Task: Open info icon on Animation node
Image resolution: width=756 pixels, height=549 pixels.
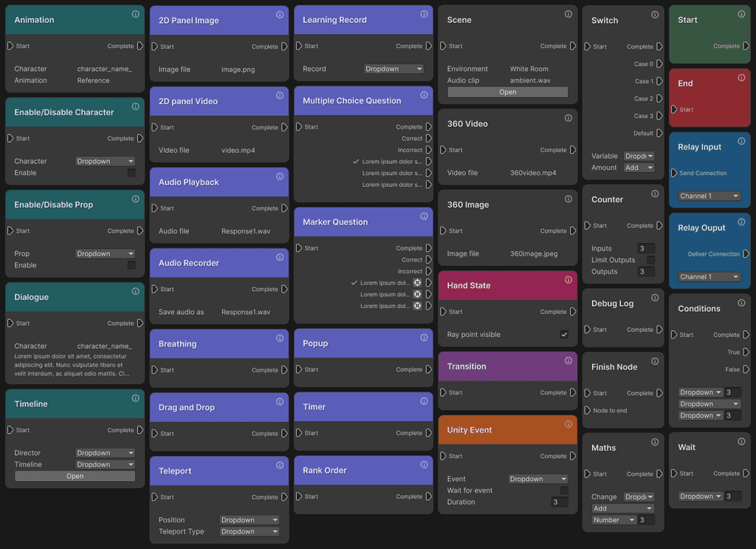Action: click(136, 15)
